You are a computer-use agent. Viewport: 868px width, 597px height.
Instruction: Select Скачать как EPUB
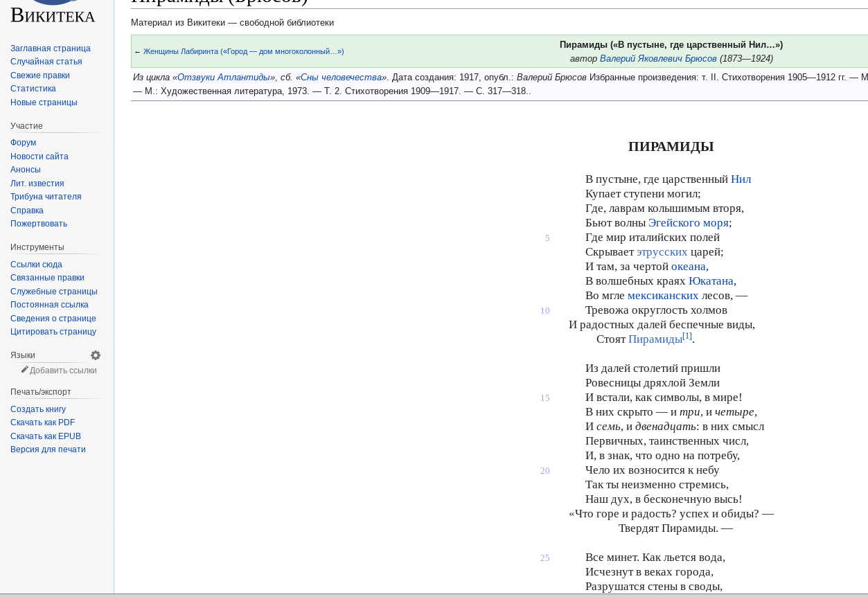(x=45, y=436)
